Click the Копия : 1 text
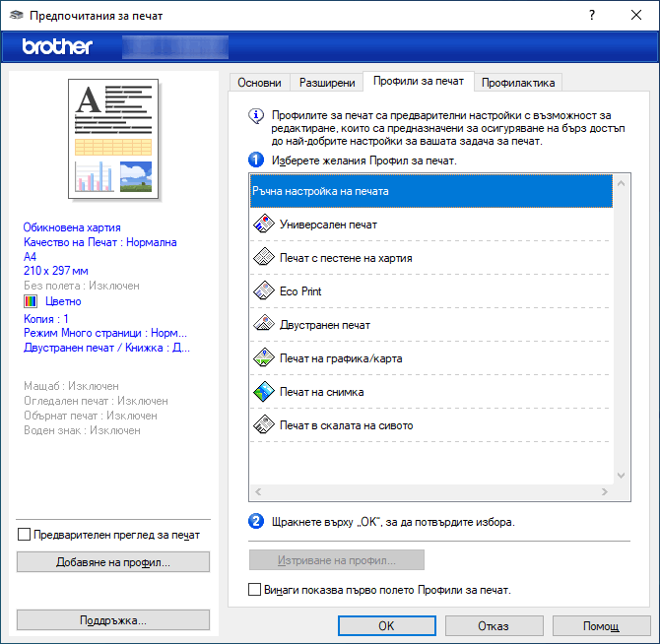The width and height of the screenshot is (660, 644). [46, 319]
